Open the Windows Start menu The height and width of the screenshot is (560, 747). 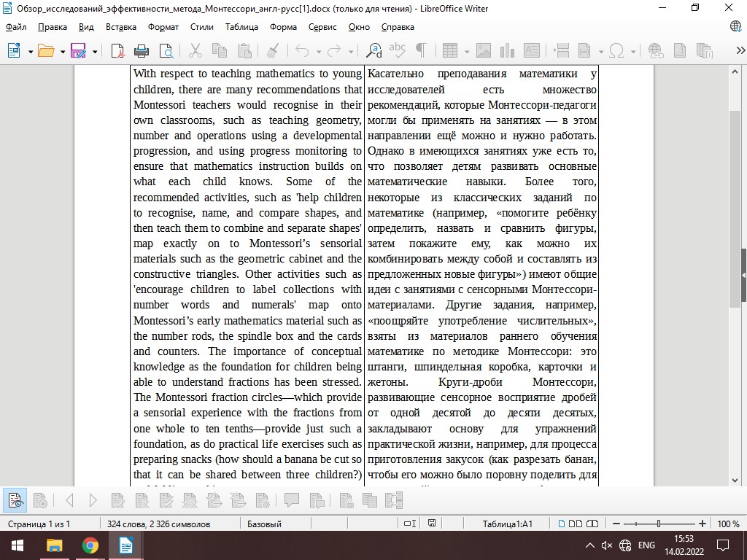[18, 545]
